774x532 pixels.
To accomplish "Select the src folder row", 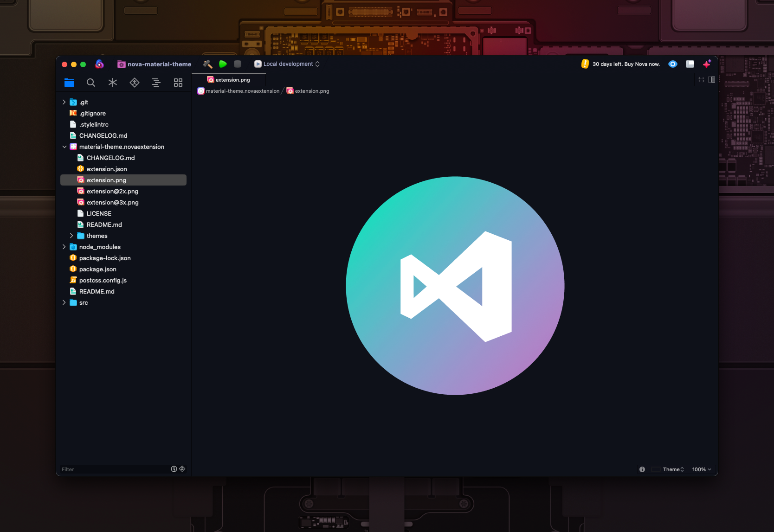I will click(123, 302).
